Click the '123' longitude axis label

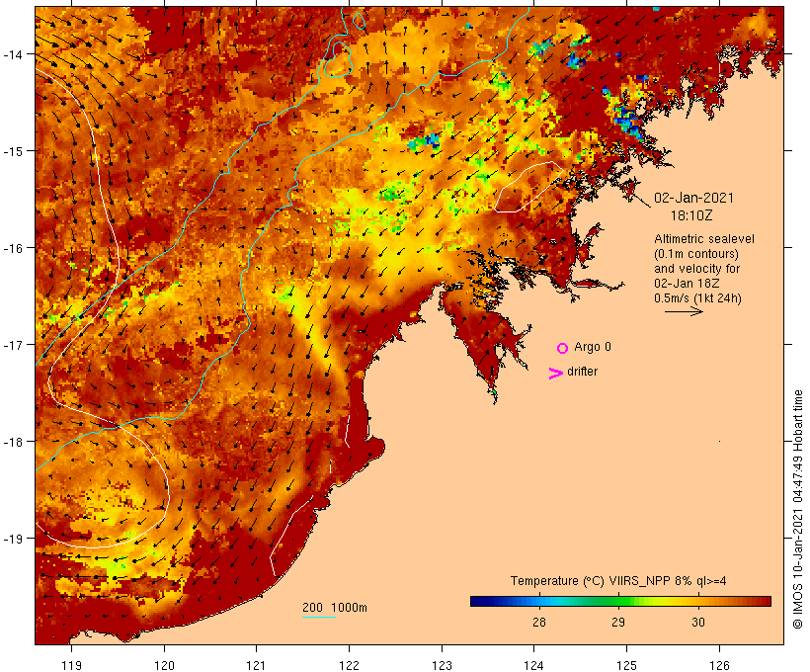[x=442, y=665]
